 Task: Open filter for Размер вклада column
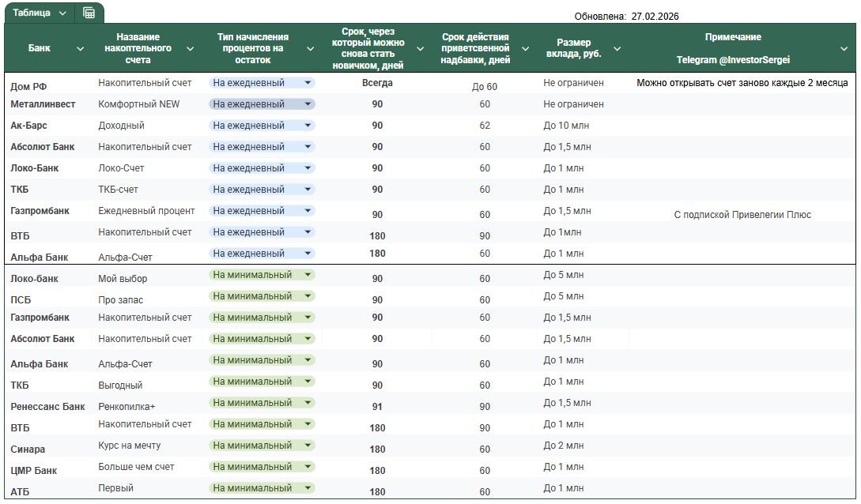617,49
